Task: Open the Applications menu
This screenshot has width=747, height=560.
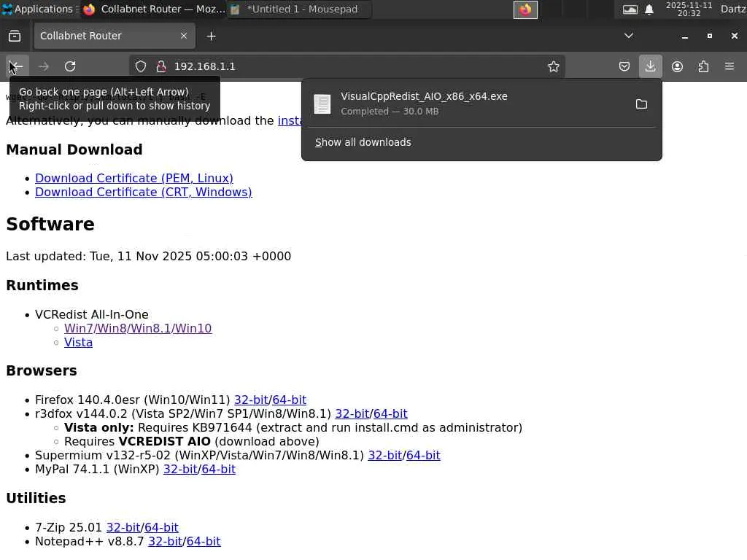Action: 39,9
